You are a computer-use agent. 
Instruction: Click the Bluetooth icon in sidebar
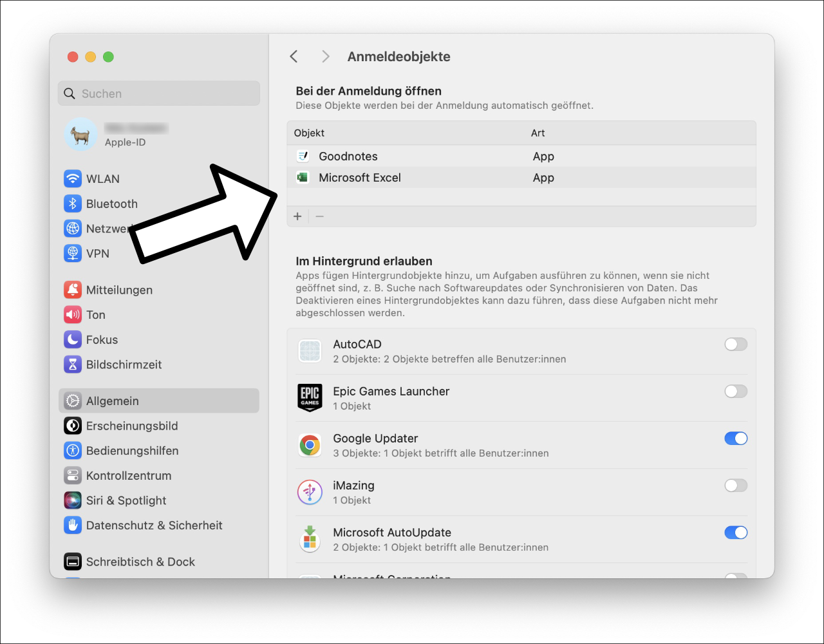(x=73, y=204)
